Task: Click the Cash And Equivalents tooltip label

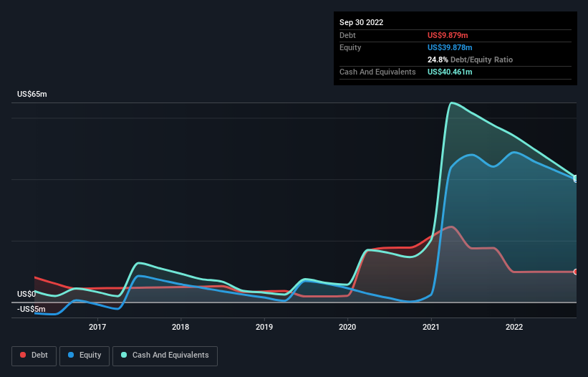Action: point(377,72)
